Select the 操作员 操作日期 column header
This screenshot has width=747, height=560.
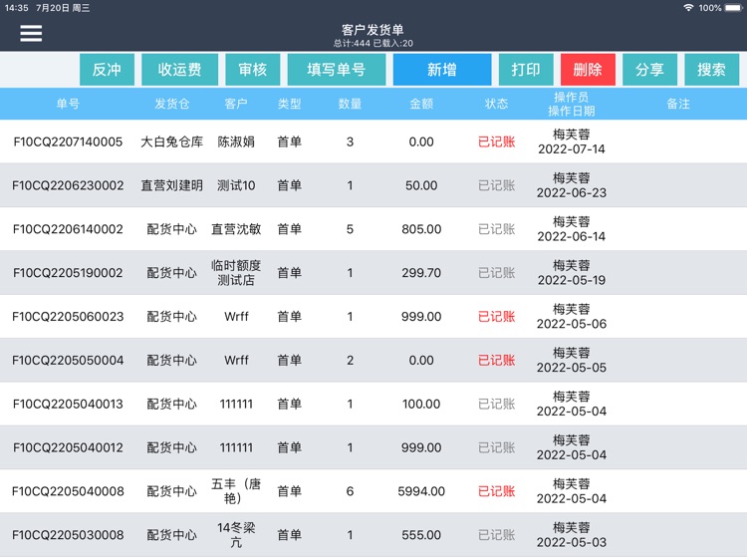click(572, 104)
